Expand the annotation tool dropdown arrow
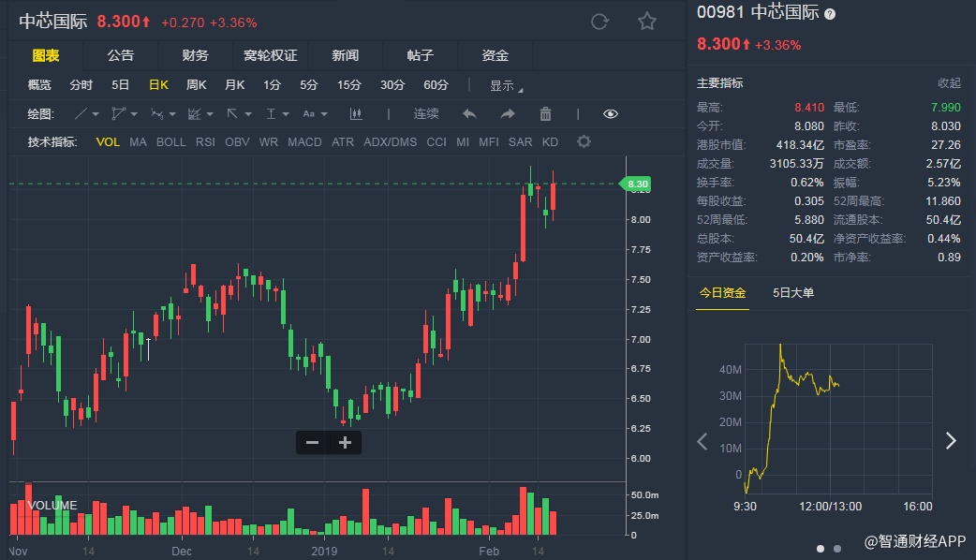This screenshot has height=560, width=976. coord(210,114)
